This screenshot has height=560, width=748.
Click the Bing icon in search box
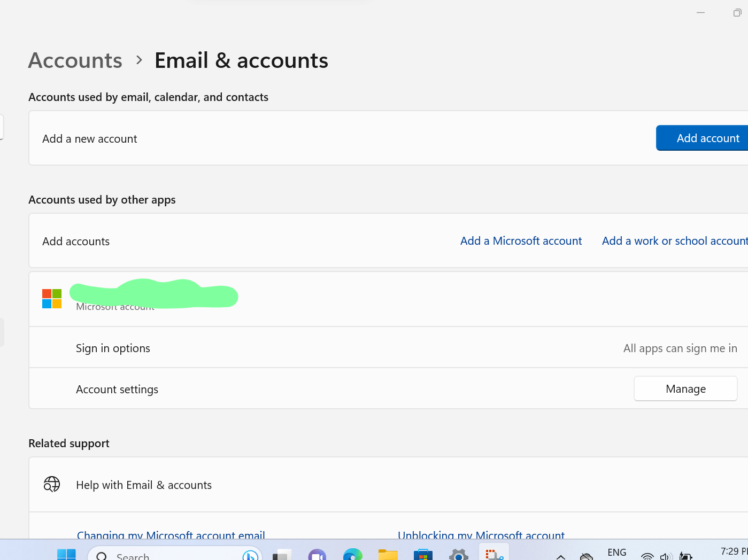tap(250, 556)
